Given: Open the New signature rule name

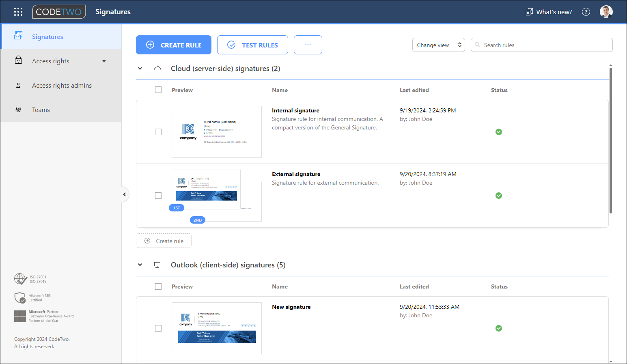Looking at the screenshot, I should [291, 307].
